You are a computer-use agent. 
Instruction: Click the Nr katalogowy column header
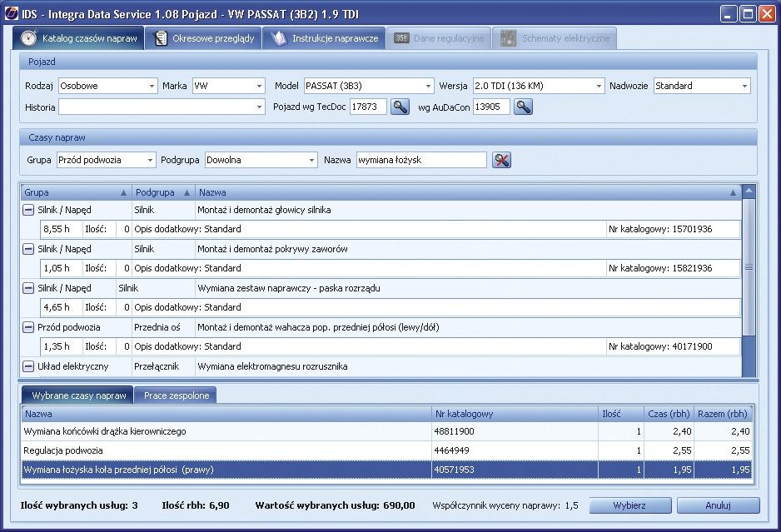click(515, 414)
